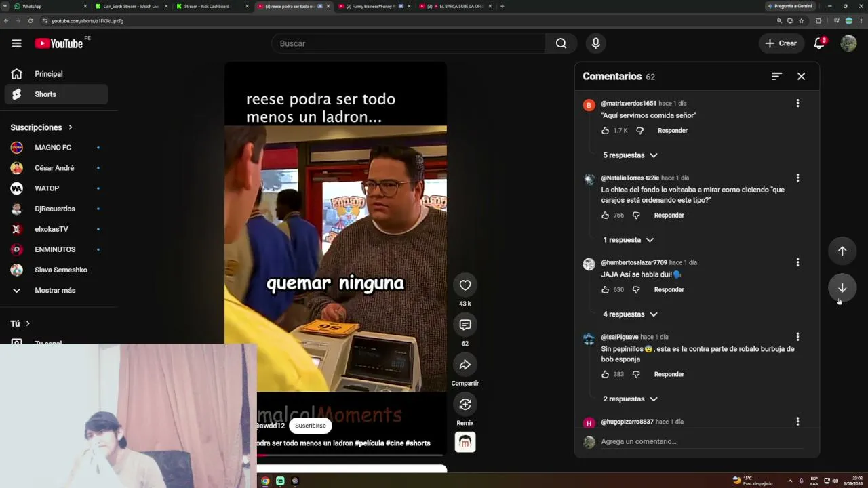Open Shorts in the sidebar

[56, 94]
